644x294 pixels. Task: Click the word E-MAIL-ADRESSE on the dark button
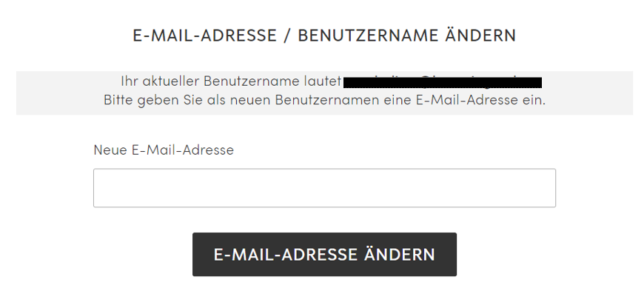286,255
